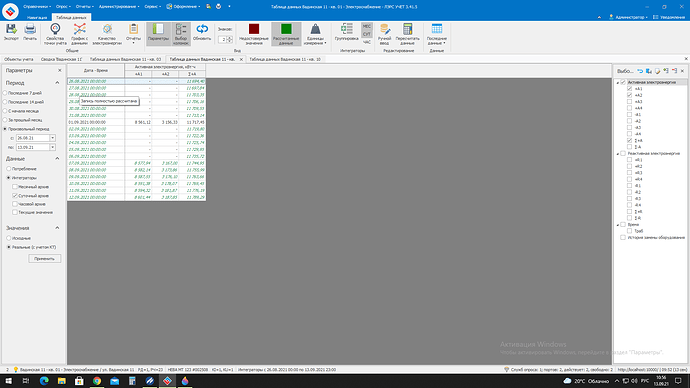Open Свойства точки учёта icon

[x=55, y=30]
